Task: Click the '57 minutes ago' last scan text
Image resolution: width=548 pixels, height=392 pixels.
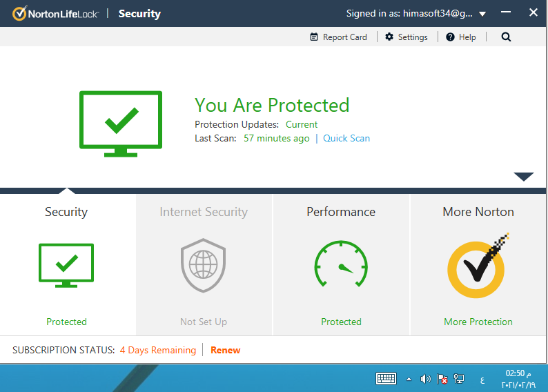Action: (277, 138)
